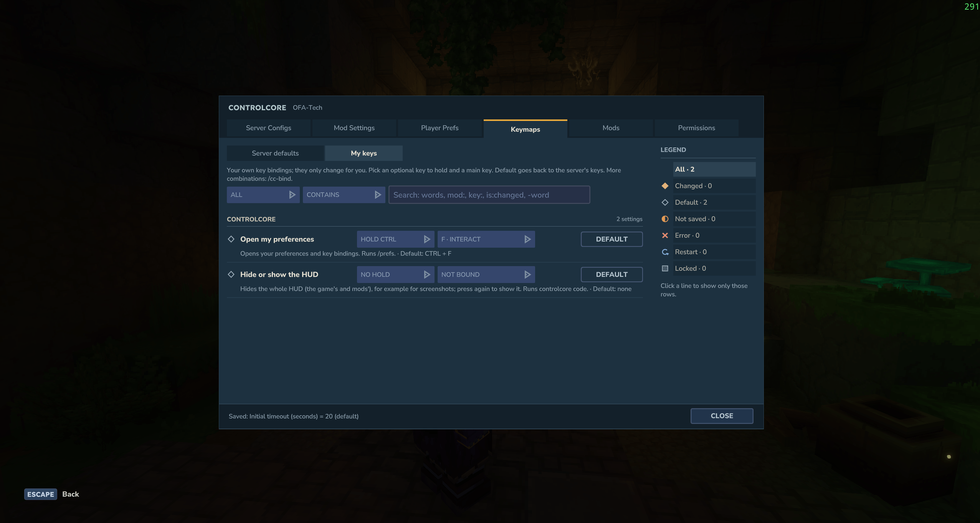Open the Permissions tab

(697, 128)
